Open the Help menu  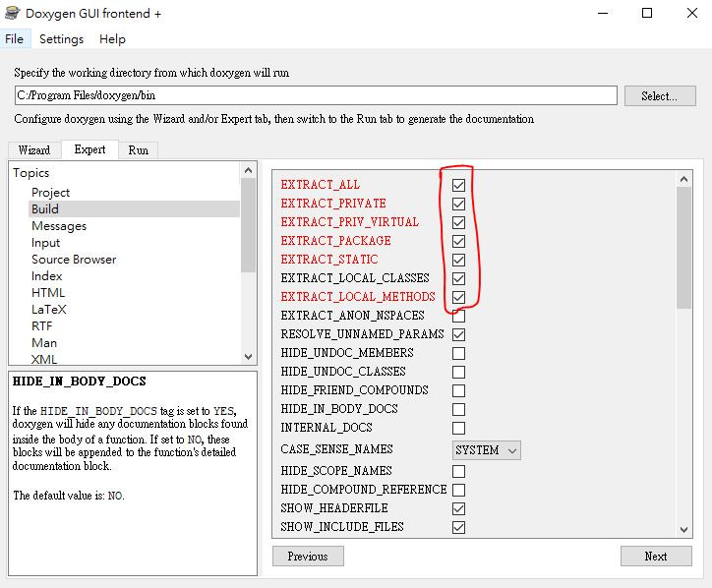pos(112,39)
